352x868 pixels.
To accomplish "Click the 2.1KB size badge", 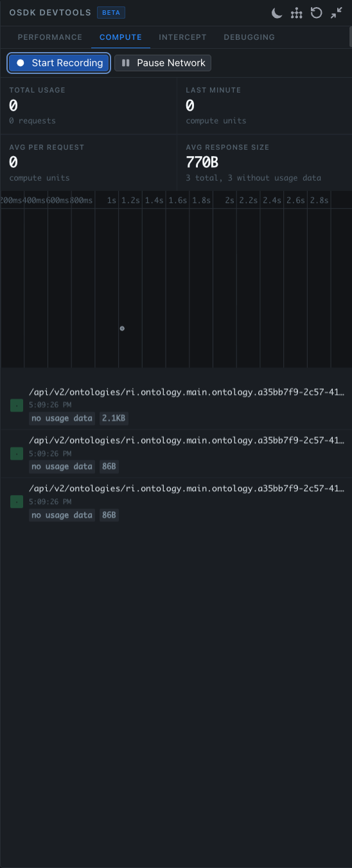I will tap(114, 418).
